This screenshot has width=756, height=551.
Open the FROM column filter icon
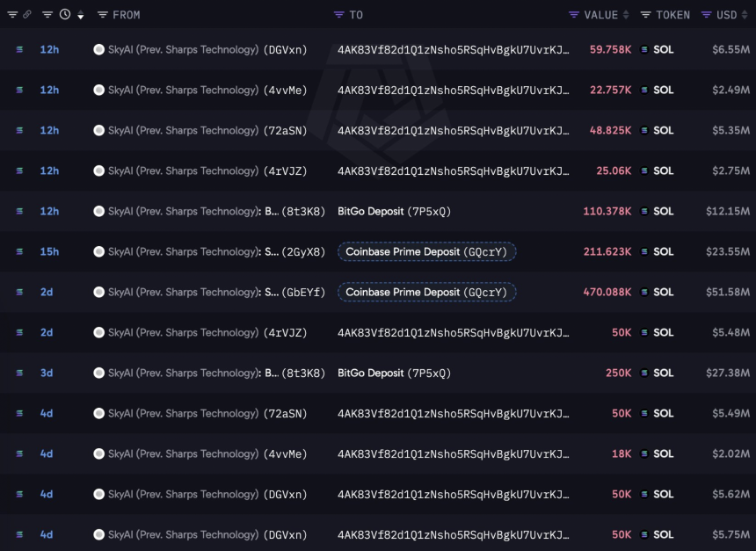point(102,15)
